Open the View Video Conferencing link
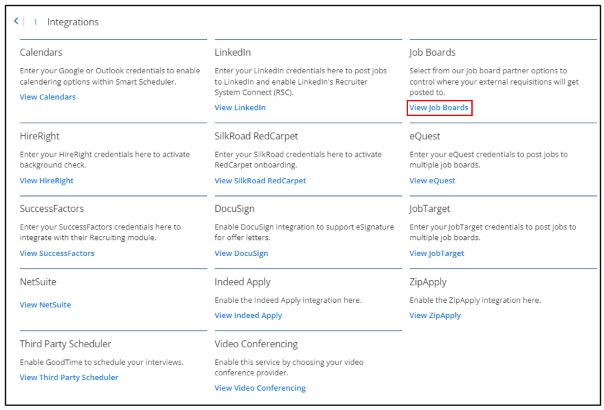This screenshot has height=410, width=604. (x=260, y=388)
